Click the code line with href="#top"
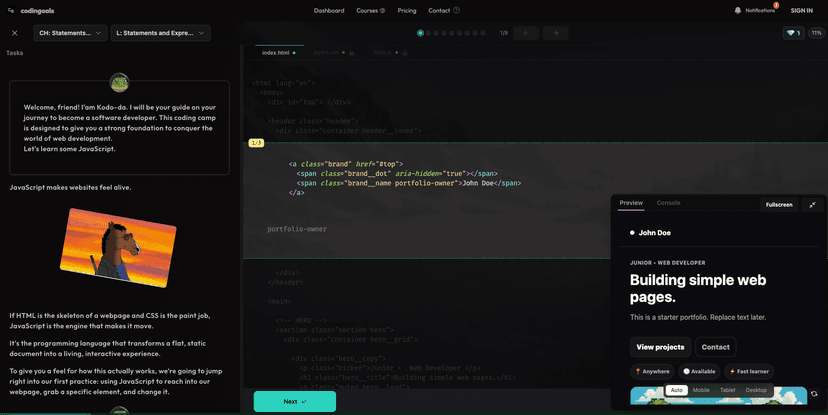Screen dimensions: 828x415 (x=346, y=164)
